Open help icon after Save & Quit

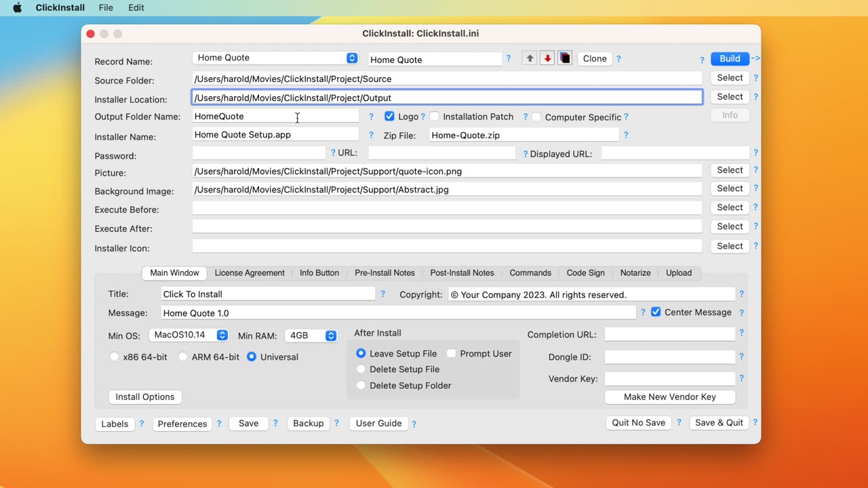click(x=755, y=422)
